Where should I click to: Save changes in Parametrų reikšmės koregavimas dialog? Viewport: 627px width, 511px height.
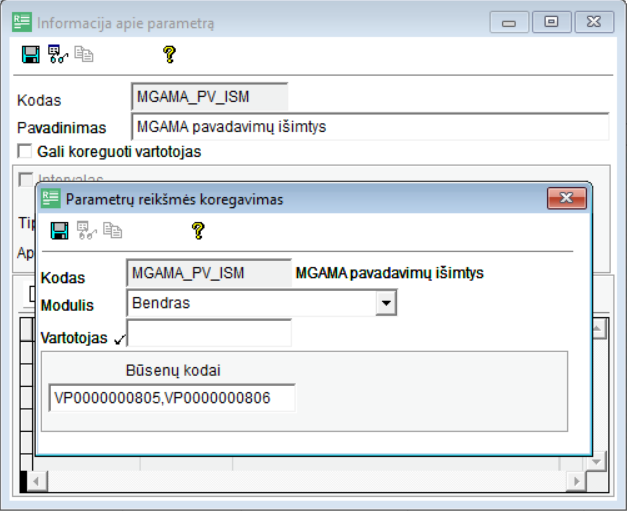click(x=60, y=231)
